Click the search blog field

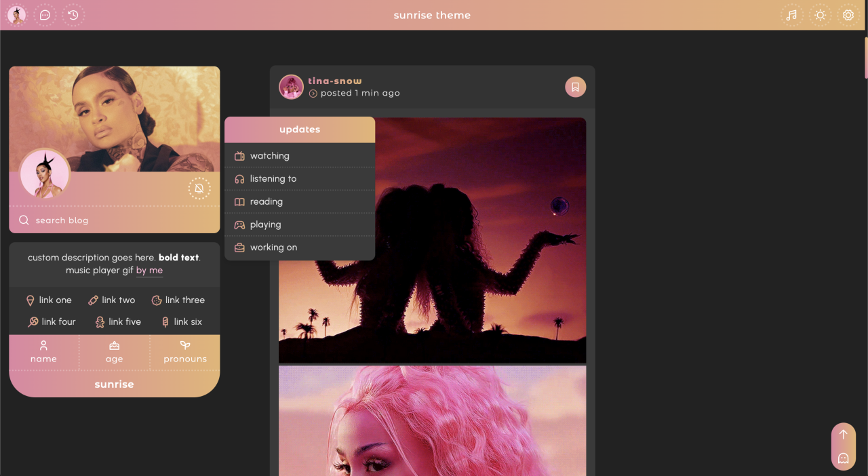(x=114, y=220)
